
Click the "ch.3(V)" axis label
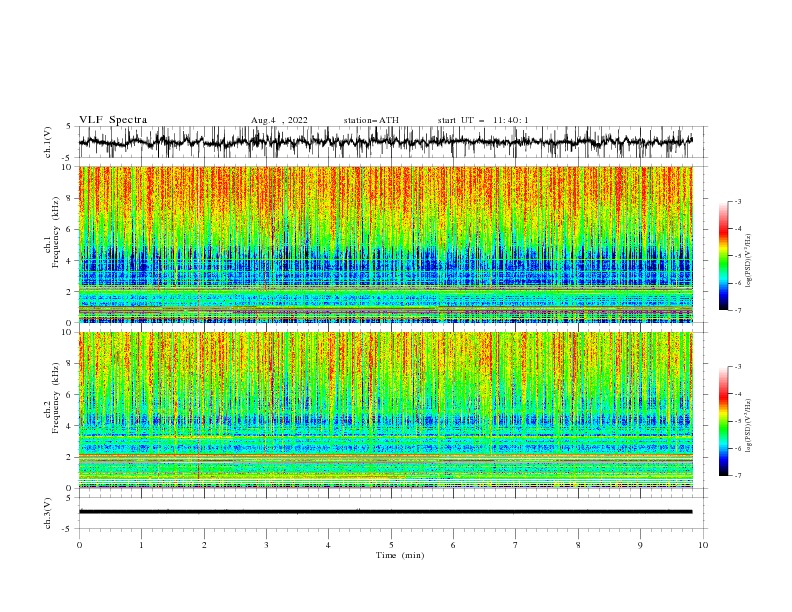click(48, 513)
